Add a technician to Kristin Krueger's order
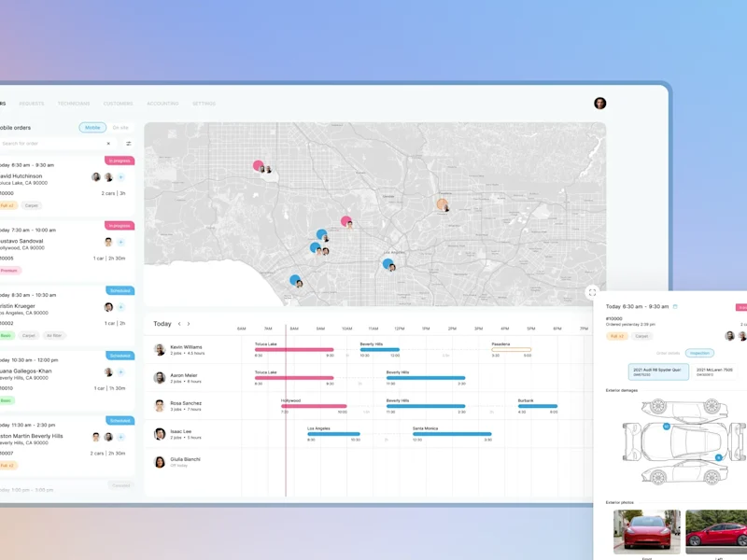The width and height of the screenshot is (747, 560). [x=121, y=307]
